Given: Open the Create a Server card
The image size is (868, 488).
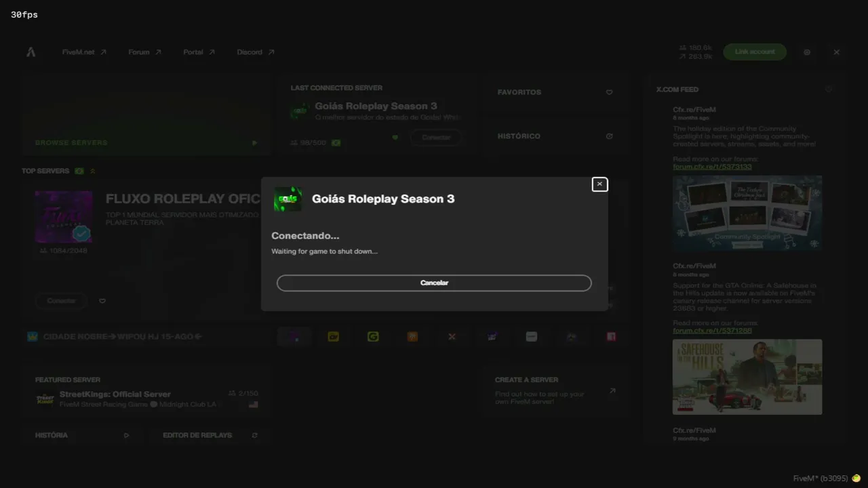Looking at the screenshot, I should tap(555, 392).
